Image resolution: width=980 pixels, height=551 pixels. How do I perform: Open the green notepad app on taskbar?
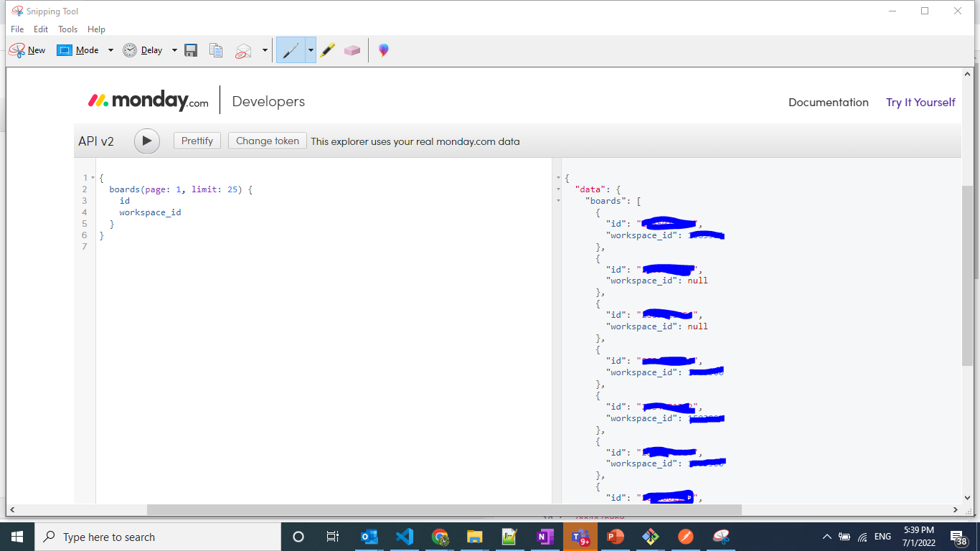[x=509, y=537]
